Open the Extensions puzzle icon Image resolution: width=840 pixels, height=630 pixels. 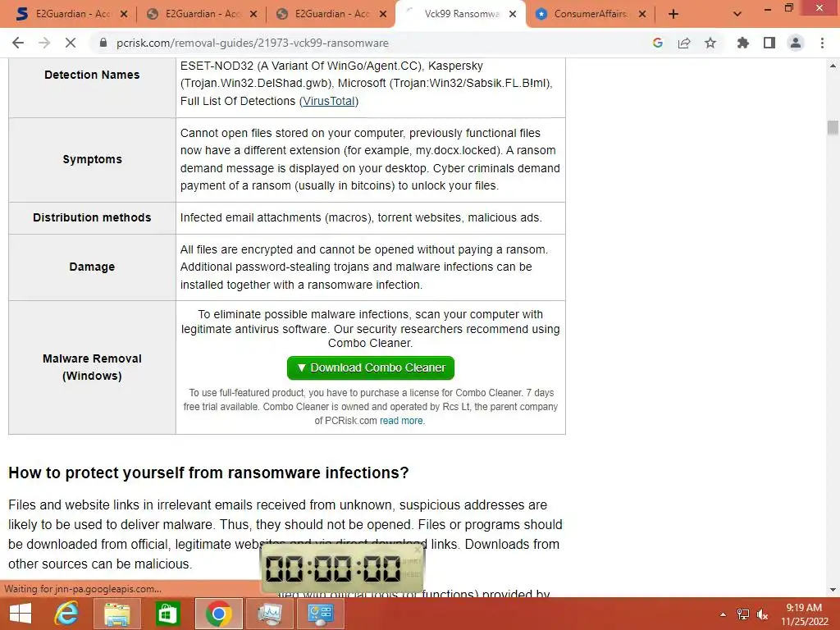tap(743, 43)
